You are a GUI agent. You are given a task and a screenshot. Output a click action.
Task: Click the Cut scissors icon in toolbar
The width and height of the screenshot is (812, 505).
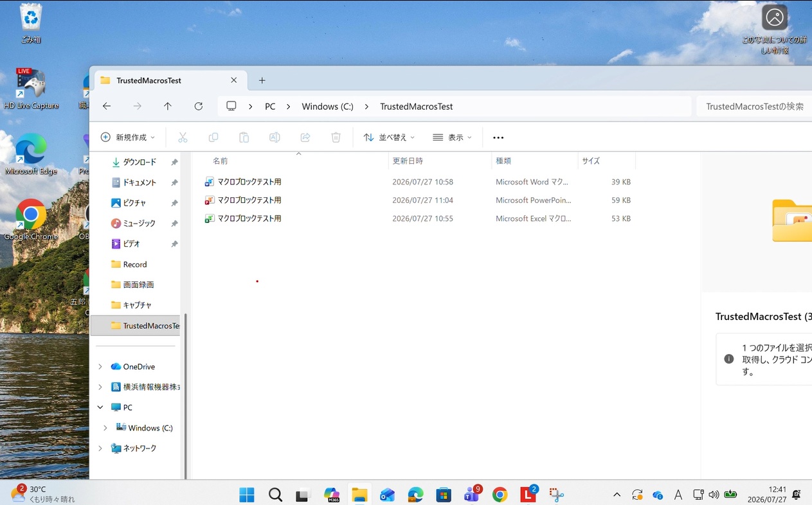point(183,137)
